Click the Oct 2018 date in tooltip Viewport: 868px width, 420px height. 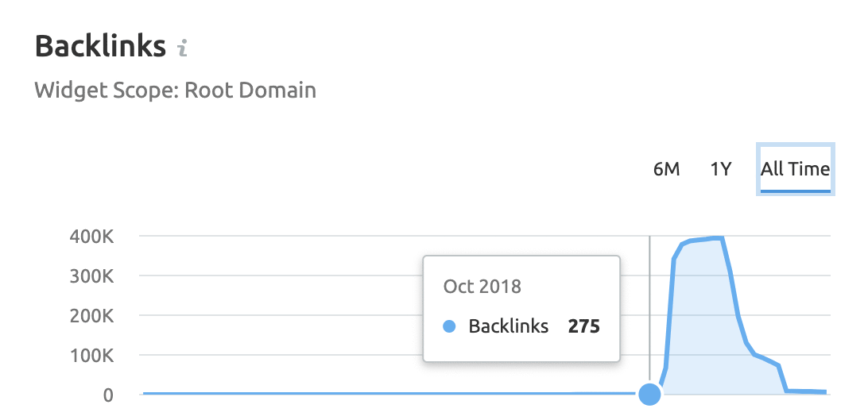(x=482, y=287)
